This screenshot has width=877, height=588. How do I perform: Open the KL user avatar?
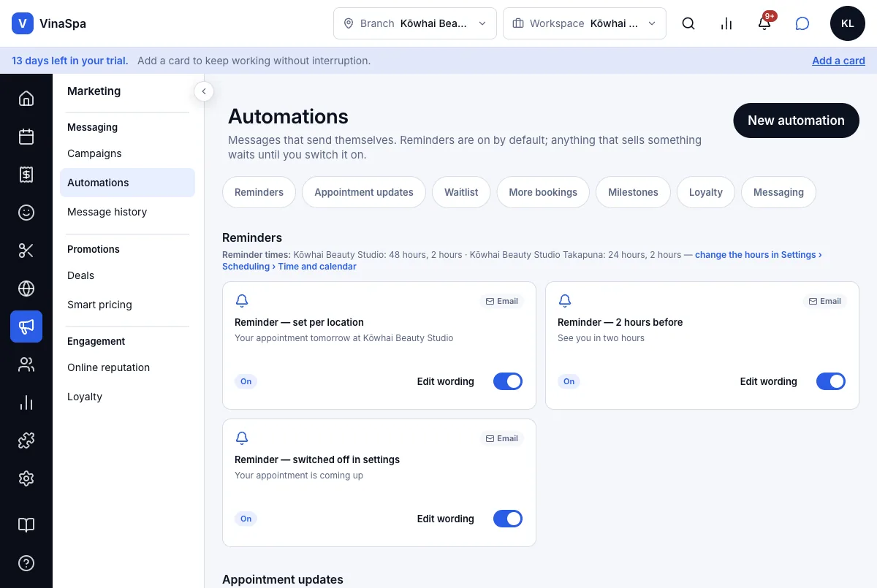pyautogui.click(x=848, y=23)
